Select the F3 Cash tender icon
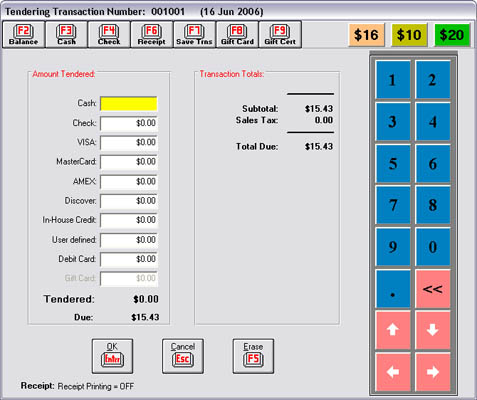Image resolution: width=477 pixels, height=400 pixels. 66,35
